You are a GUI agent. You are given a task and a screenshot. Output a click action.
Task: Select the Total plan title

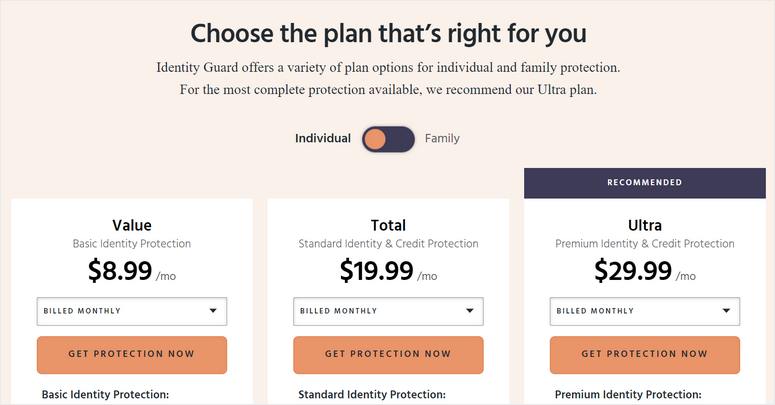pyautogui.click(x=388, y=225)
